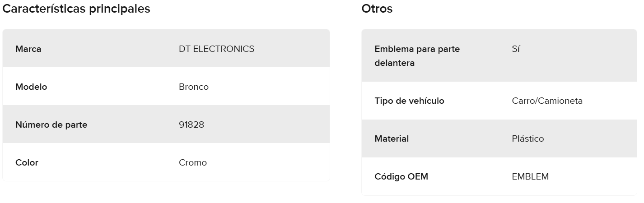Click the Bronco model value
This screenshot has width=644, height=203.
tap(193, 87)
